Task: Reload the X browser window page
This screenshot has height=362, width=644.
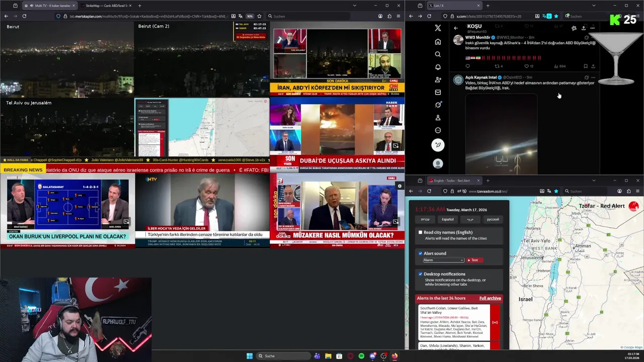Action: tap(429, 16)
